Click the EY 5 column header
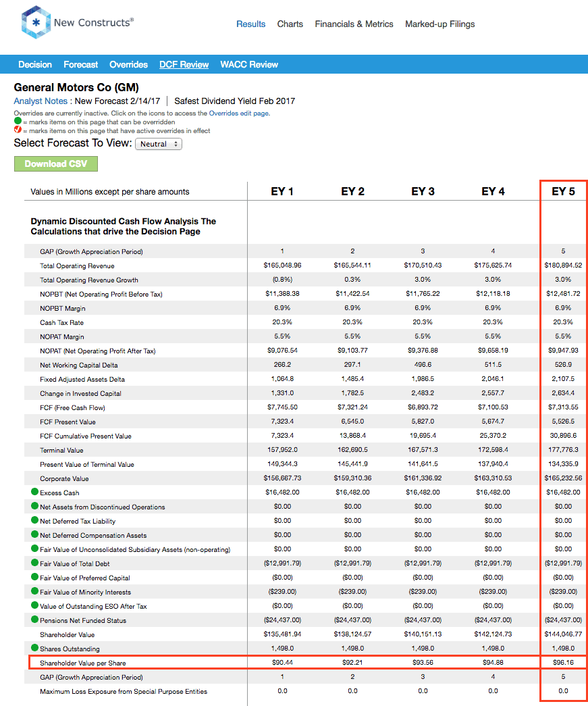 563,192
